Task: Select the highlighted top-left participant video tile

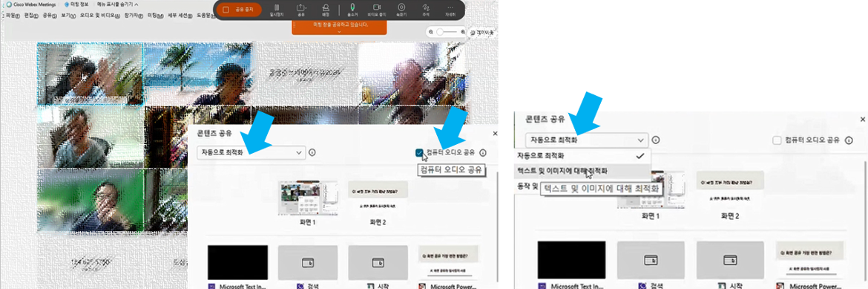Action: tap(91, 74)
